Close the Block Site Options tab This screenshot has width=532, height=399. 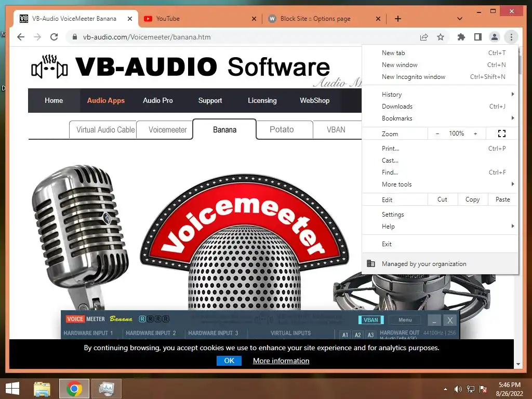pos(378,19)
